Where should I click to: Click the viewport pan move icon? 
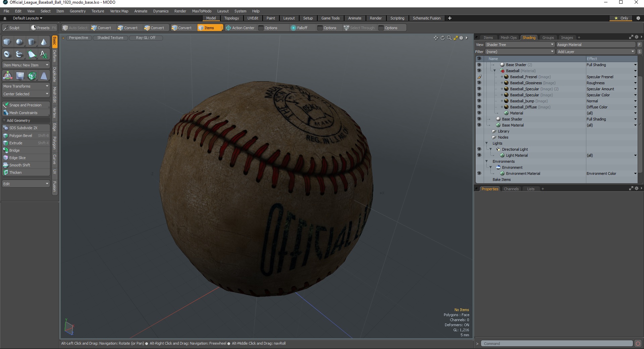[x=436, y=38]
